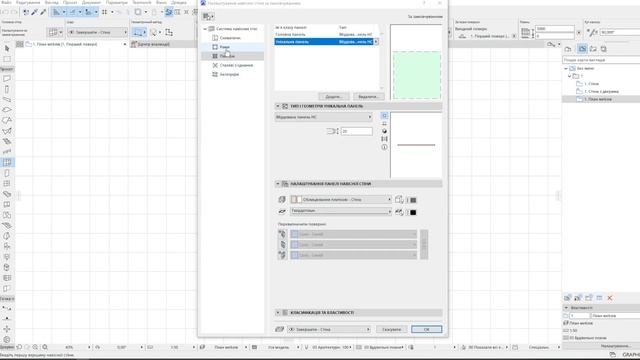This screenshot has height=360, width=640.
Task: Select the fourth preview icon beside the panel preview
Action: 384,139
